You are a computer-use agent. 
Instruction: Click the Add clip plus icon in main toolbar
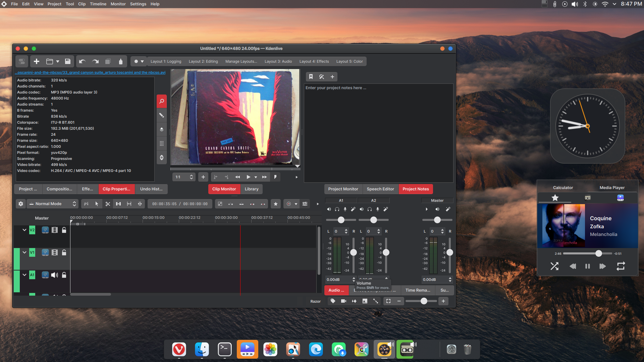(37, 61)
